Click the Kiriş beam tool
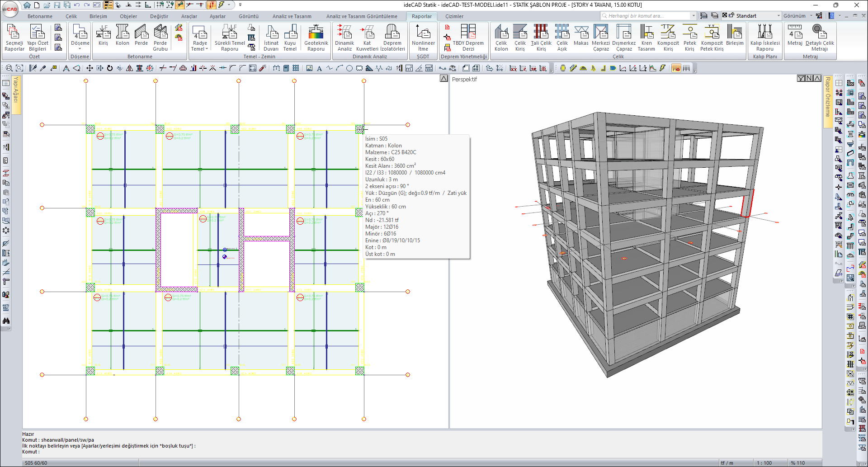Image resolution: width=868 pixels, height=467 pixels. click(x=103, y=36)
